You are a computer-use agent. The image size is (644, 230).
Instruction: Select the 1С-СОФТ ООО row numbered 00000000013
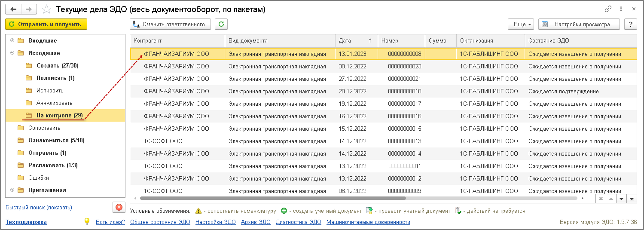tap(383, 141)
